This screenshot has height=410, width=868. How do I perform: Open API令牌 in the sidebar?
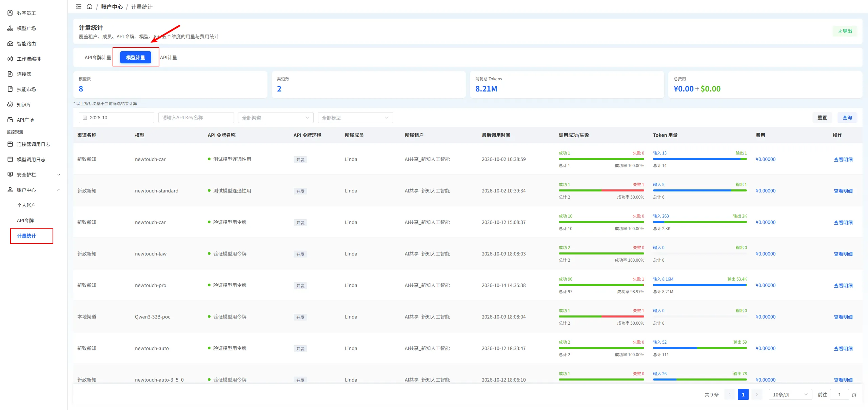25,220
